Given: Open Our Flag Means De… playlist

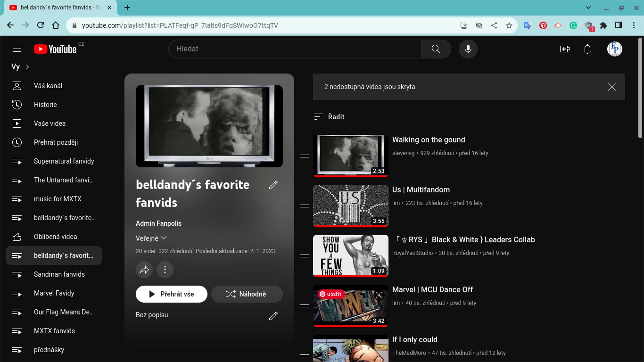Looking at the screenshot, I should point(54,312).
